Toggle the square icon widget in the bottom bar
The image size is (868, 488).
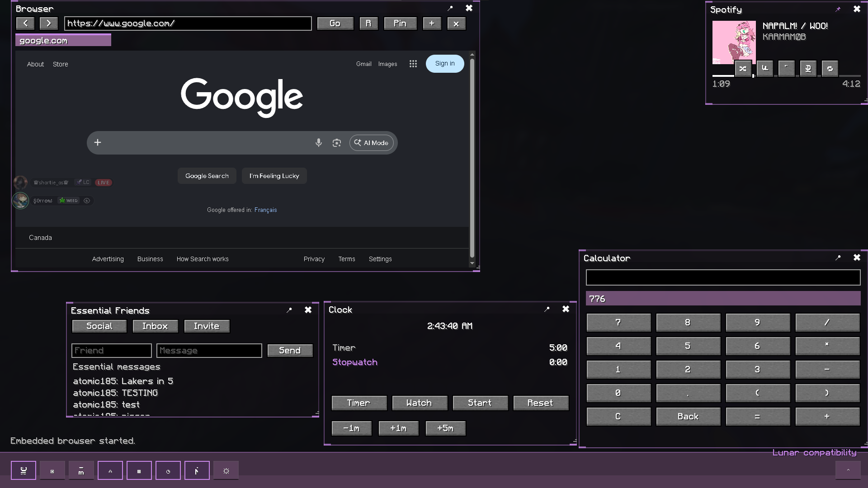[52, 471]
